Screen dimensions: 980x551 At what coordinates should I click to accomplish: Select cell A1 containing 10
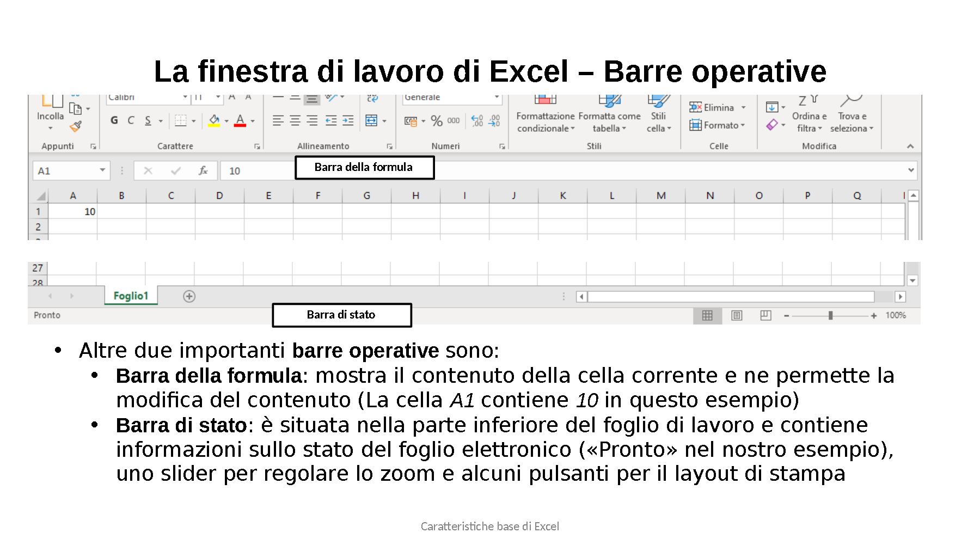(73, 211)
